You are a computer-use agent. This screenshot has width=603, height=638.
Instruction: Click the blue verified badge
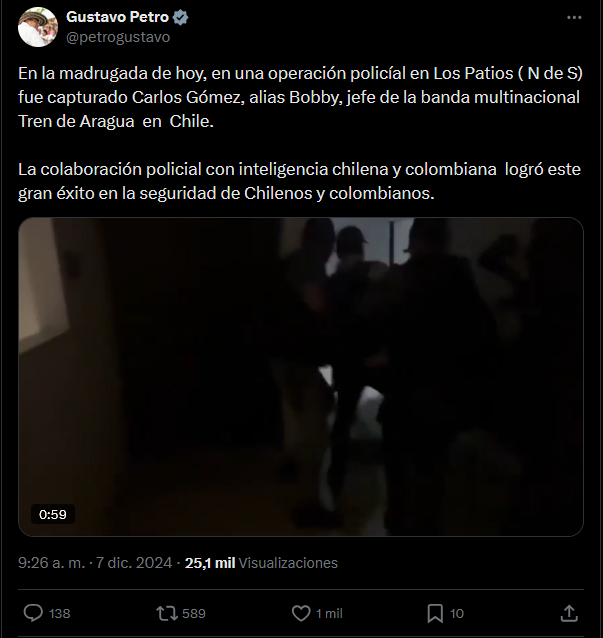180,17
